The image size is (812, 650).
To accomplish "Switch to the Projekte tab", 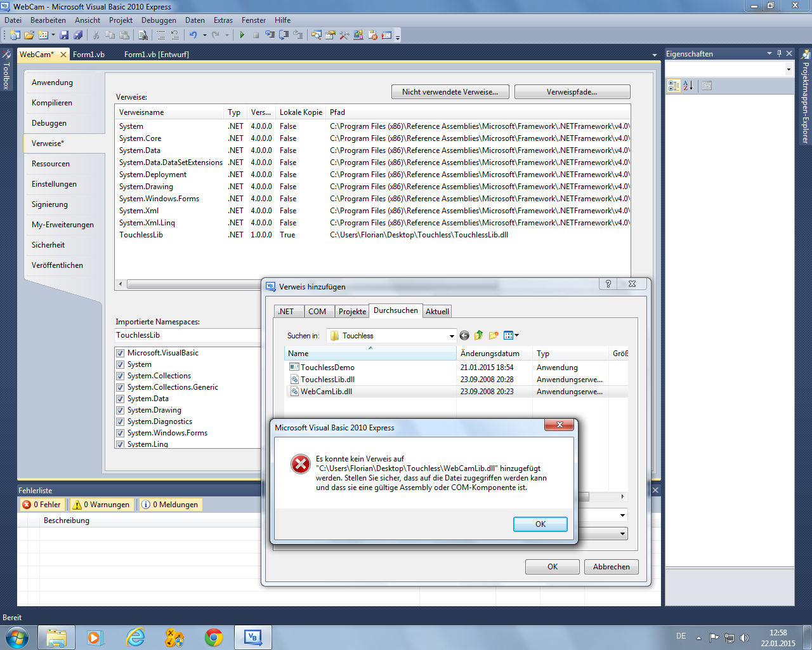I will pyautogui.click(x=352, y=311).
